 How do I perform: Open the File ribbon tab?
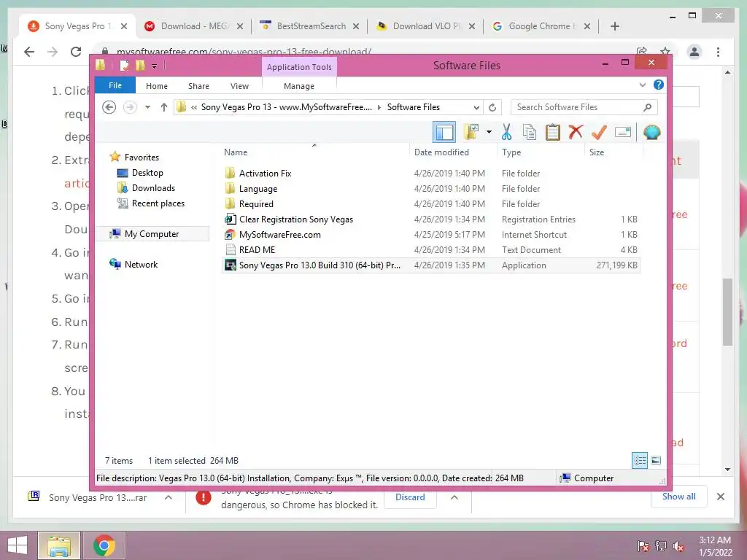tap(115, 85)
